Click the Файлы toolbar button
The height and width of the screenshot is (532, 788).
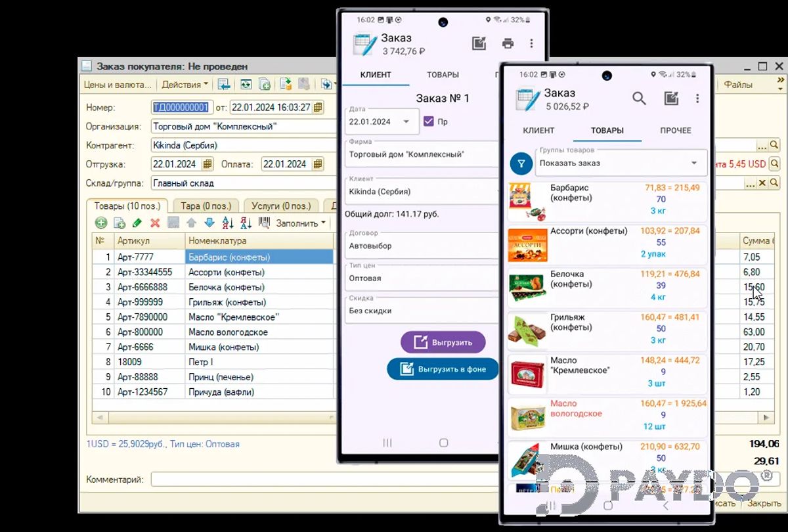(738, 84)
